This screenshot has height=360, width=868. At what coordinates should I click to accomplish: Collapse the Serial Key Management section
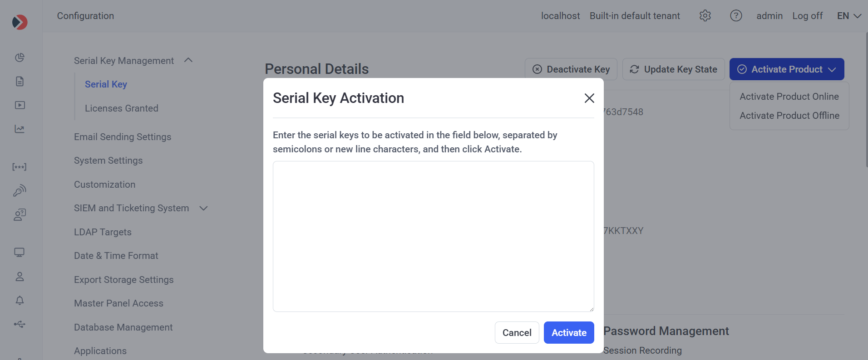pyautogui.click(x=188, y=60)
